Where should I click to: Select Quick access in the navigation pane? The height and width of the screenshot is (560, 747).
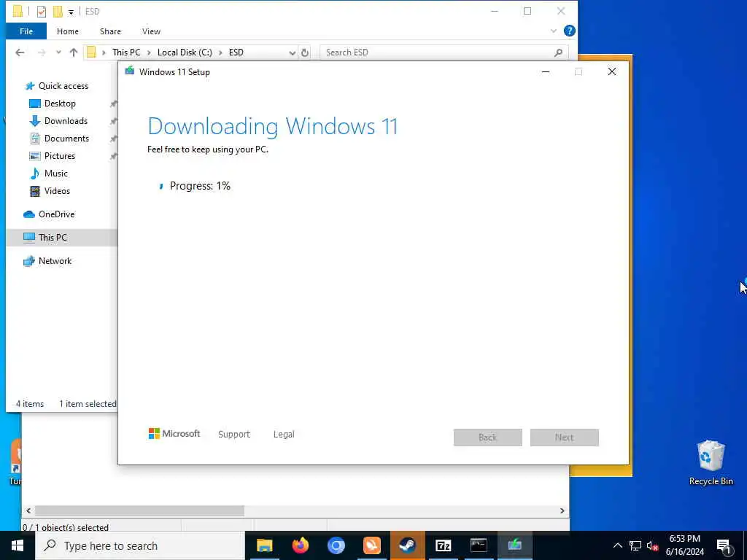coord(63,86)
